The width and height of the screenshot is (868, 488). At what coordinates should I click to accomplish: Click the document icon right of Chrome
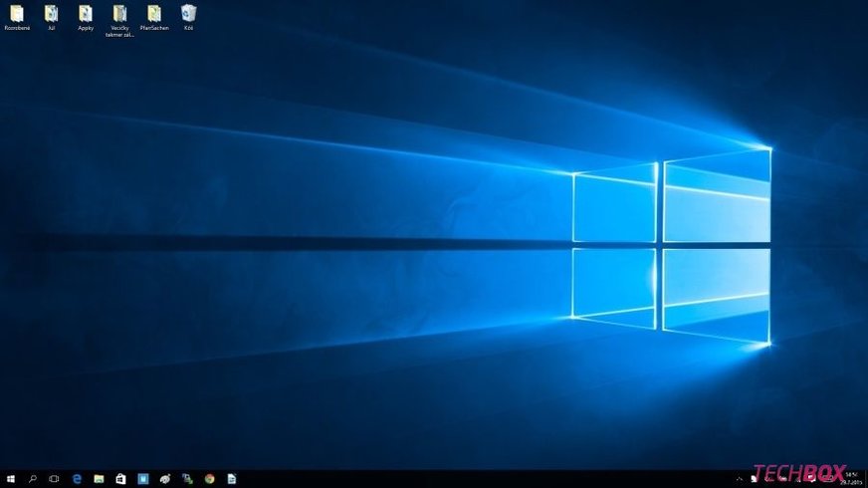pos(231,479)
